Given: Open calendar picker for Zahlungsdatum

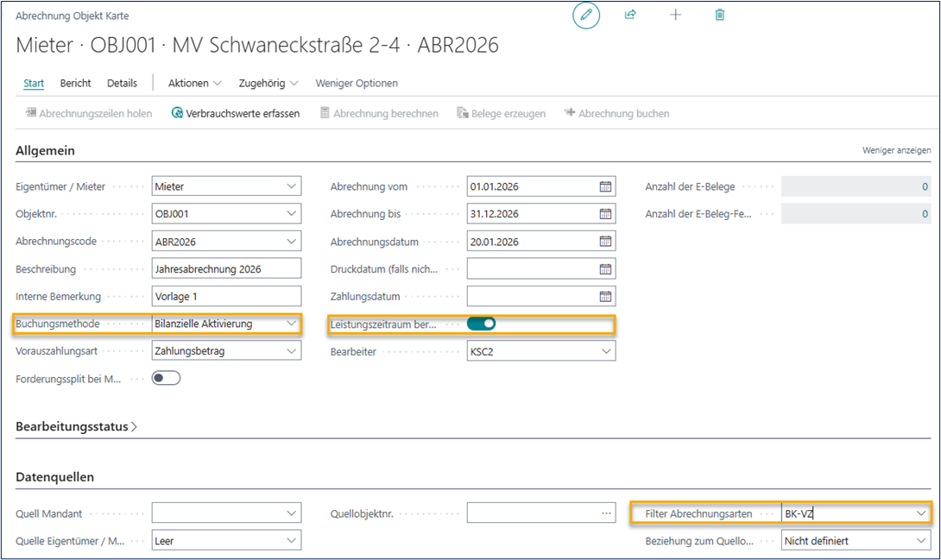Looking at the screenshot, I should pyautogui.click(x=605, y=297).
